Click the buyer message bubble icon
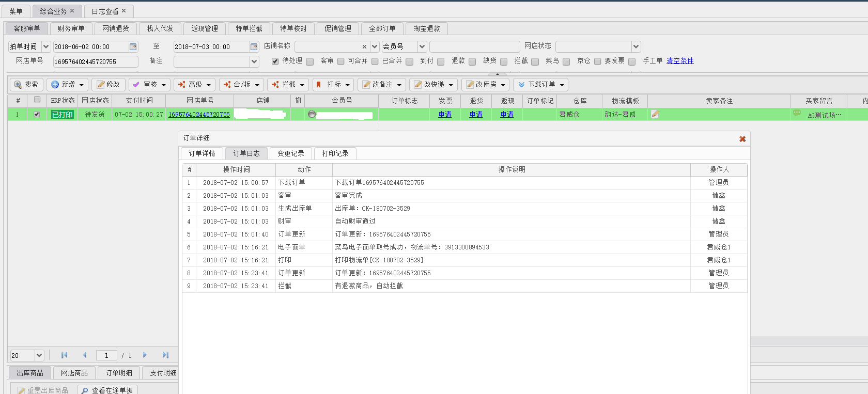 click(x=797, y=114)
